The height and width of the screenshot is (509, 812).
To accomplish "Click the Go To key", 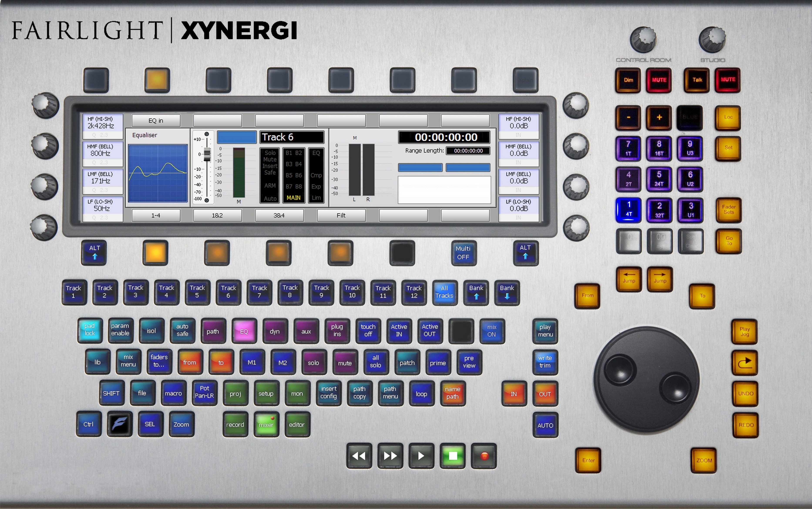I will click(x=729, y=241).
